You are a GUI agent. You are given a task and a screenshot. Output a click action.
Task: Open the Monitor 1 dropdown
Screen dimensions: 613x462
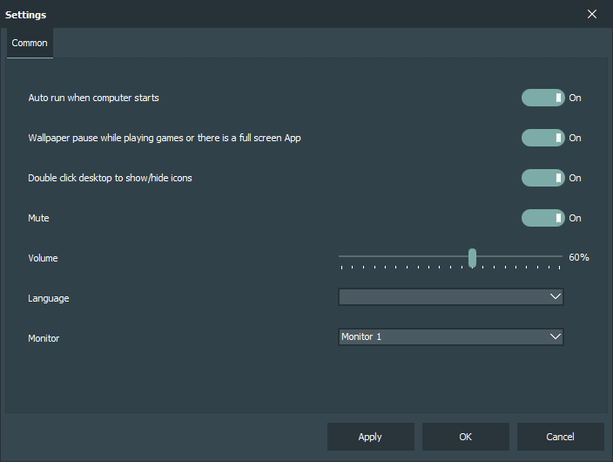coord(451,337)
